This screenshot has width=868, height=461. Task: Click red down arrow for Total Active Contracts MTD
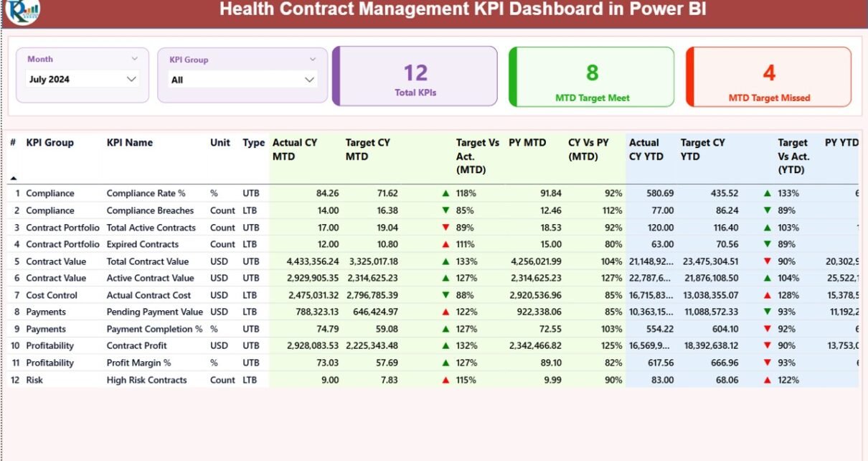446,228
